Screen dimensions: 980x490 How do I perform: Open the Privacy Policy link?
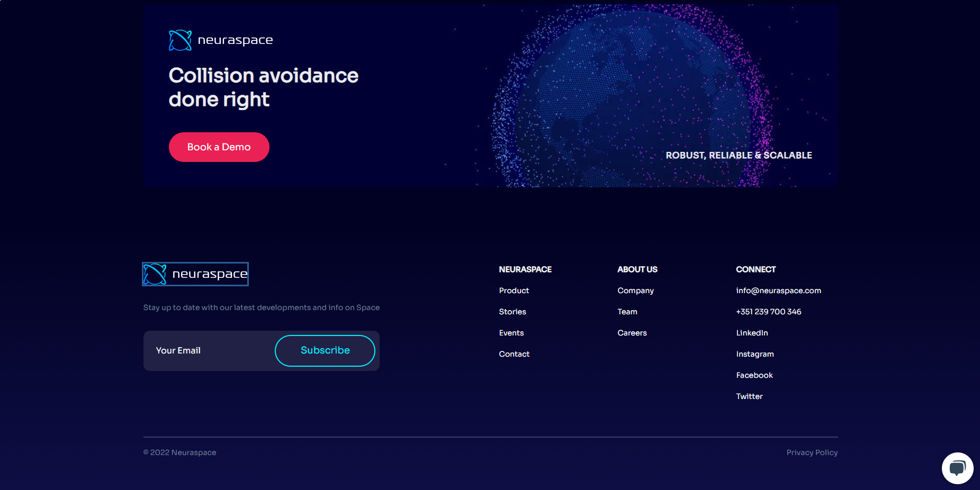coord(812,452)
